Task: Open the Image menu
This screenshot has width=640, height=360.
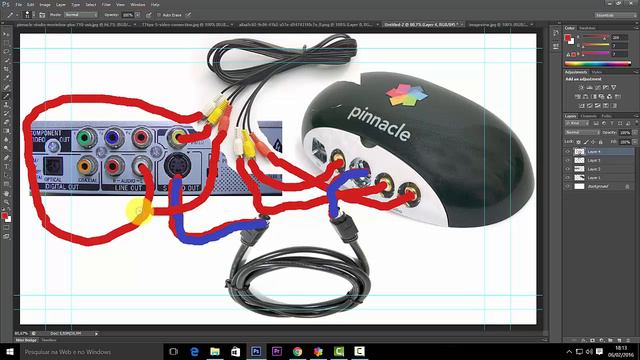Action: click(45, 4)
